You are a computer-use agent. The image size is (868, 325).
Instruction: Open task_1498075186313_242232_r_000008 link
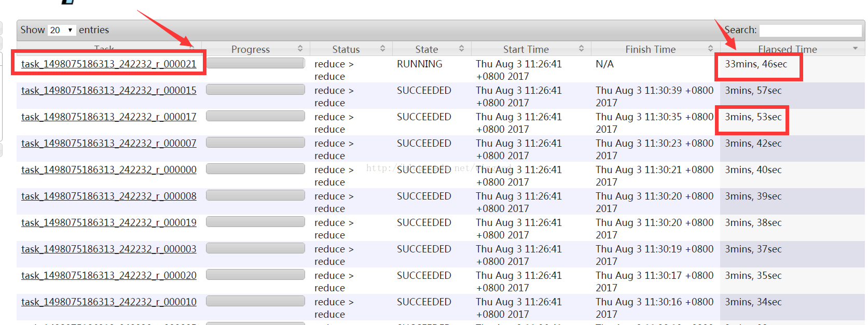click(x=109, y=196)
